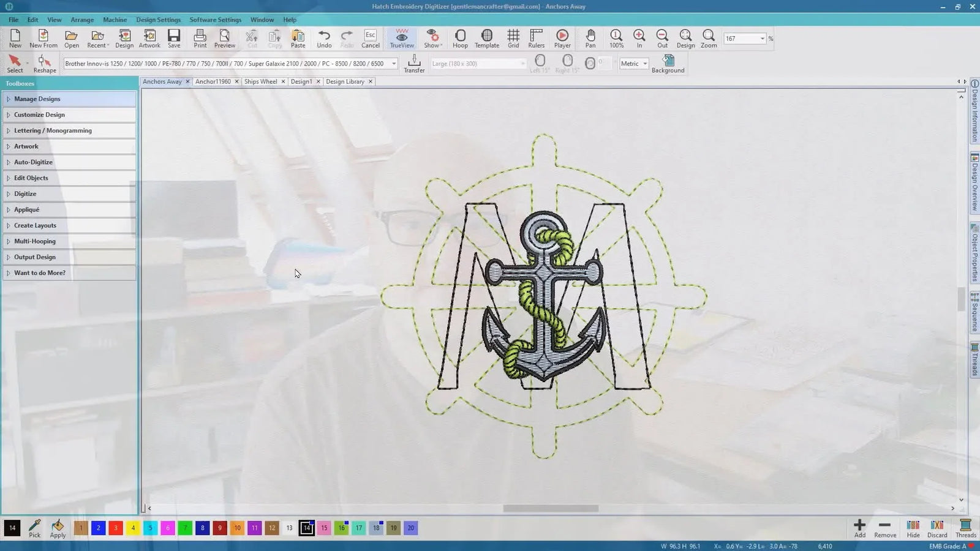Show the Rulers
This screenshot has width=980, height=551.
pyautogui.click(x=536, y=39)
